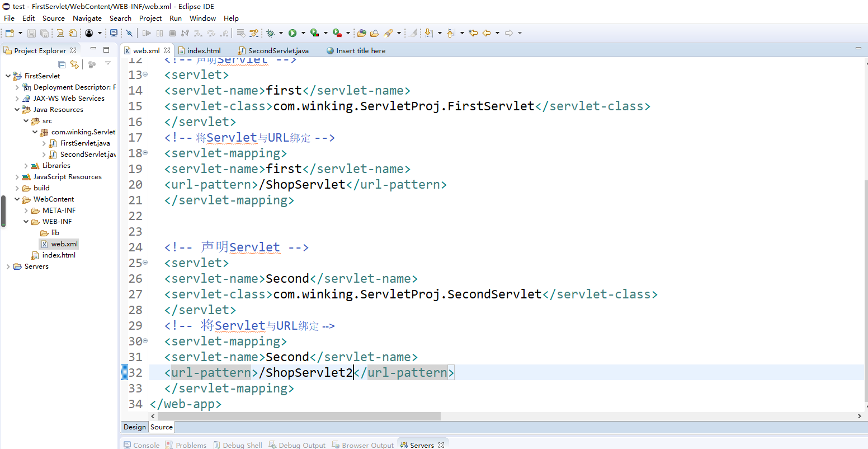Image resolution: width=868 pixels, height=449 pixels.
Task: Select the Source view tab
Action: pyautogui.click(x=162, y=427)
